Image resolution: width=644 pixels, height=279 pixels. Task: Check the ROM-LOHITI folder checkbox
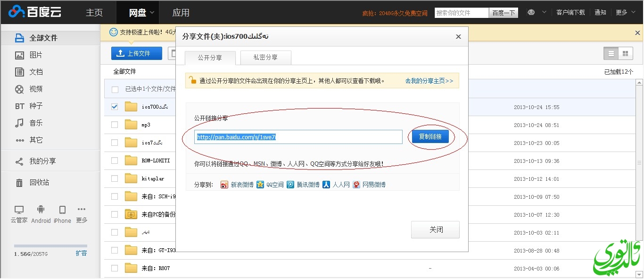[115, 161]
